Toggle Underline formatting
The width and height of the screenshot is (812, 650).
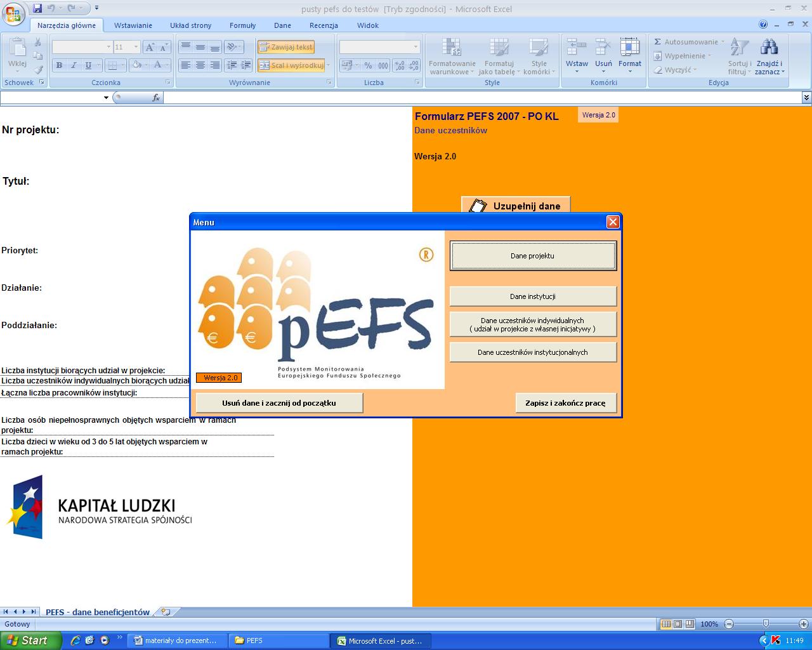click(88, 65)
